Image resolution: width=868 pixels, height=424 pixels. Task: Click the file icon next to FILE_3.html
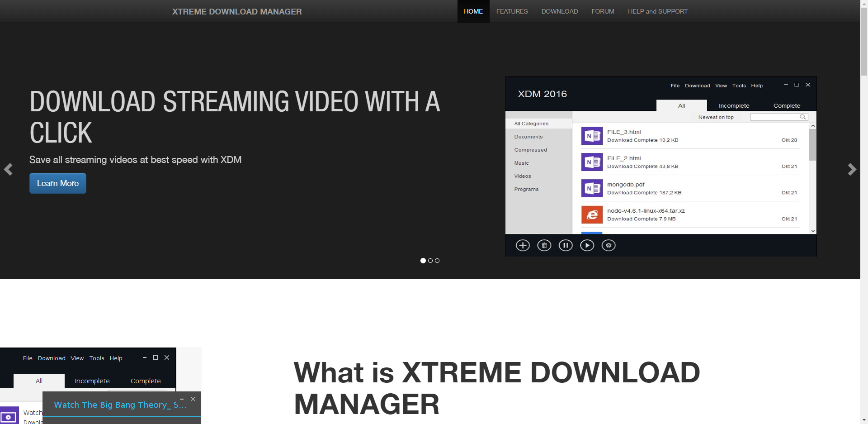coord(592,135)
